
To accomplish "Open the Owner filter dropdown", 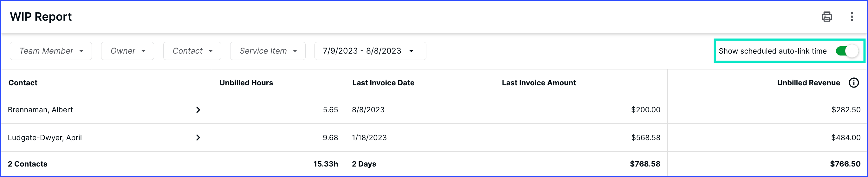I will point(127,51).
